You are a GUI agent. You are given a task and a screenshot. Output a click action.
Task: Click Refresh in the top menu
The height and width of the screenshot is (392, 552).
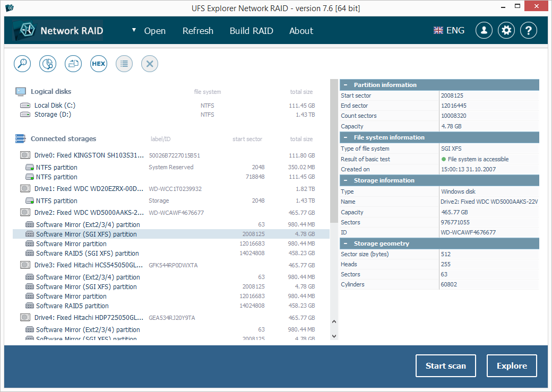[x=198, y=31]
